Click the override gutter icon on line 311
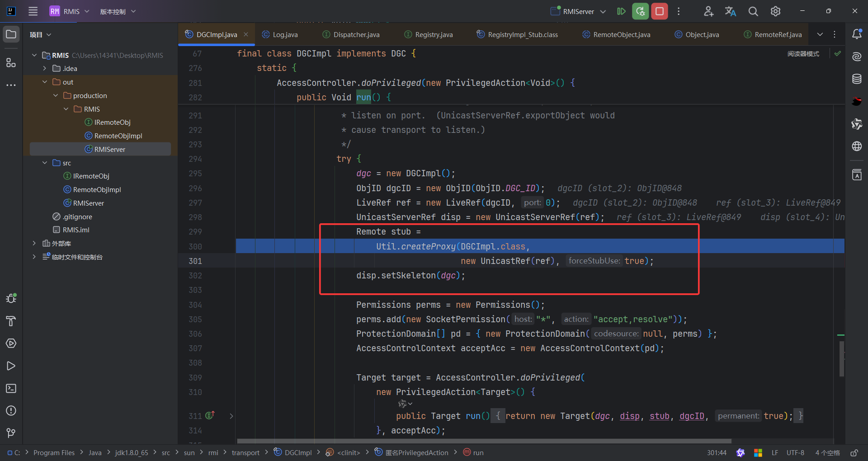The image size is (868, 461). pos(210,415)
